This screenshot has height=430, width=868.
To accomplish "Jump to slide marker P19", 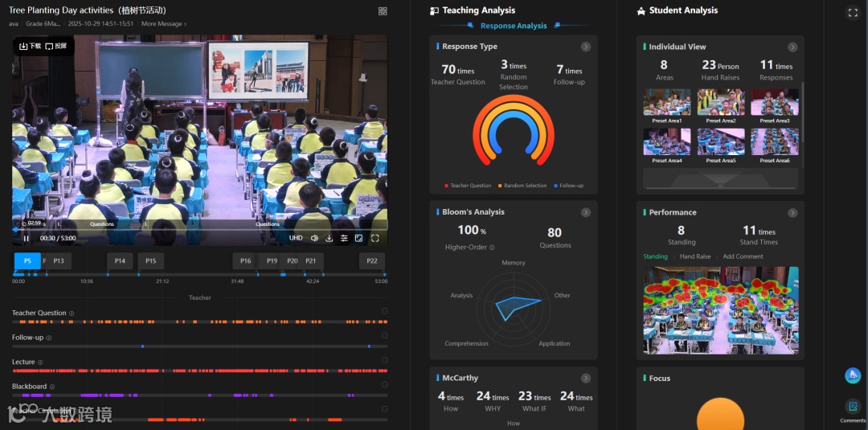I will click(x=272, y=261).
